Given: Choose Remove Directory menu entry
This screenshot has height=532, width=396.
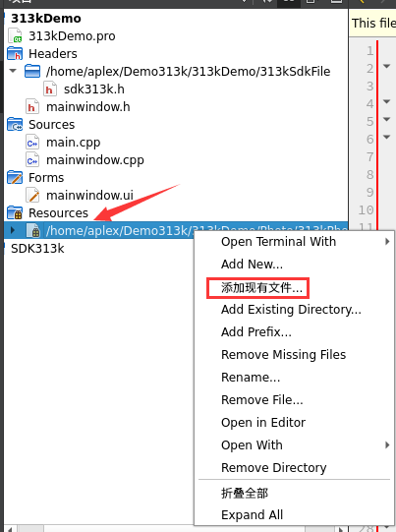Looking at the screenshot, I should coord(294,468).
